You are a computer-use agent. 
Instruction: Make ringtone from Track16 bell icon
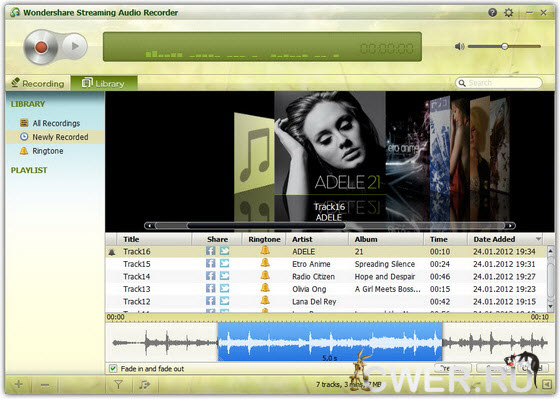[265, 250]
